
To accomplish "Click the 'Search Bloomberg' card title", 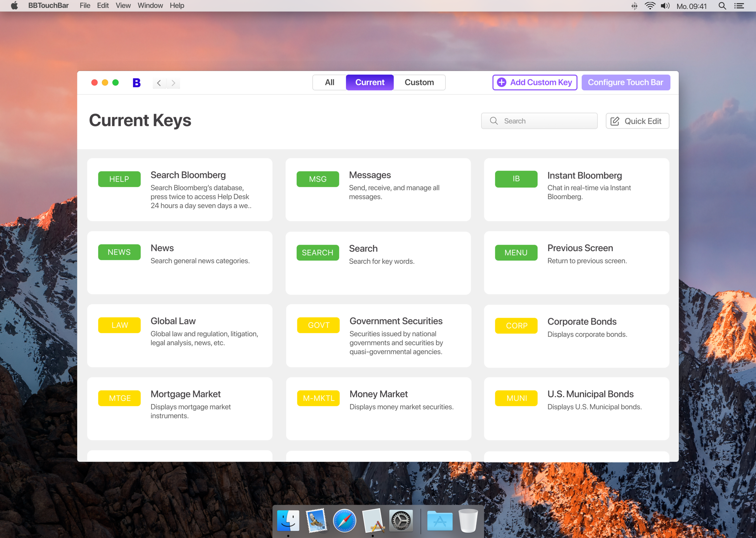I will coord(188,175).
